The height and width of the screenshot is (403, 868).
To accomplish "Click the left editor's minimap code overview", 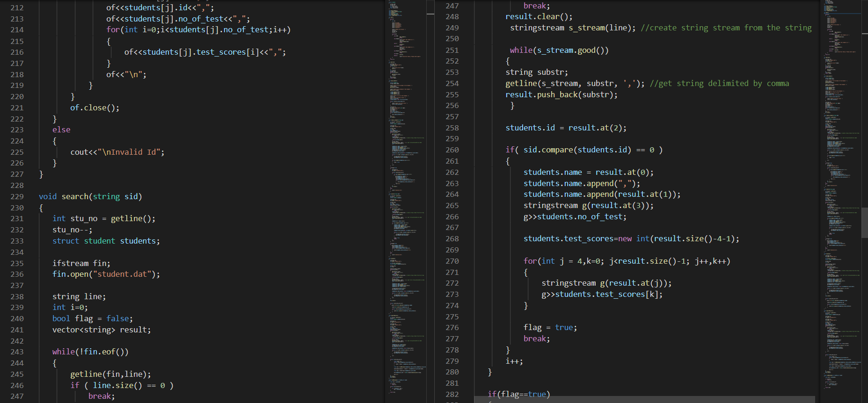I will pyautogui.click(x=407, y=201).
